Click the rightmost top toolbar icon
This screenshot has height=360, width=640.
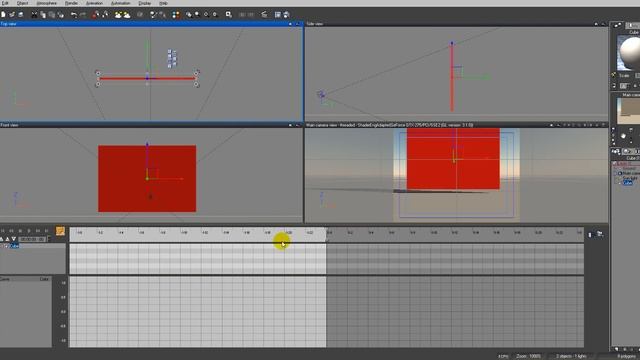(287, 15)
